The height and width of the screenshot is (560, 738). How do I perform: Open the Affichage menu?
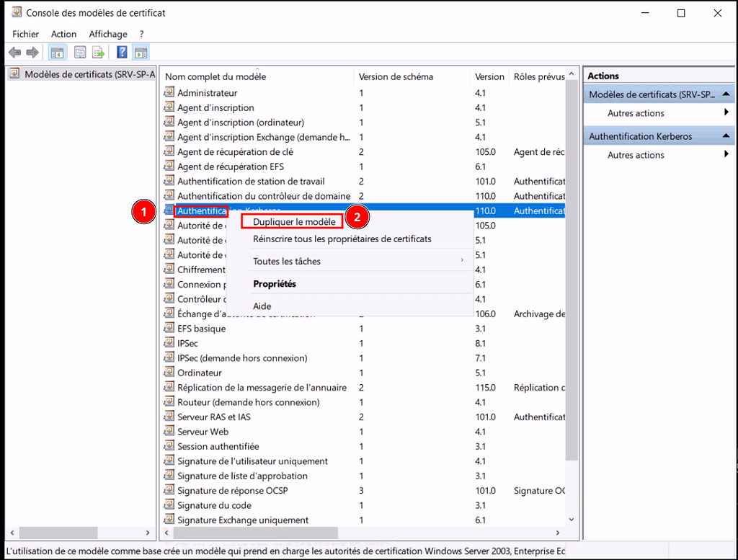pyautogui.click(x=108, y=34)
